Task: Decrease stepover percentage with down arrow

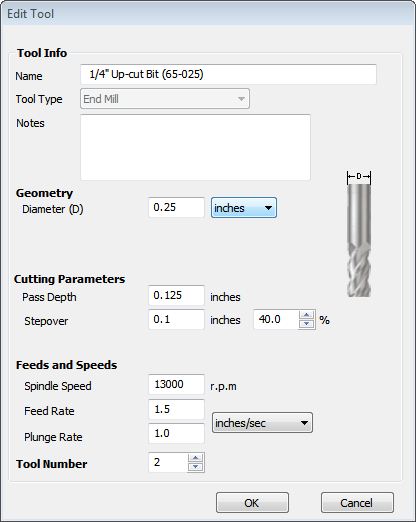Action: point(306,324)
